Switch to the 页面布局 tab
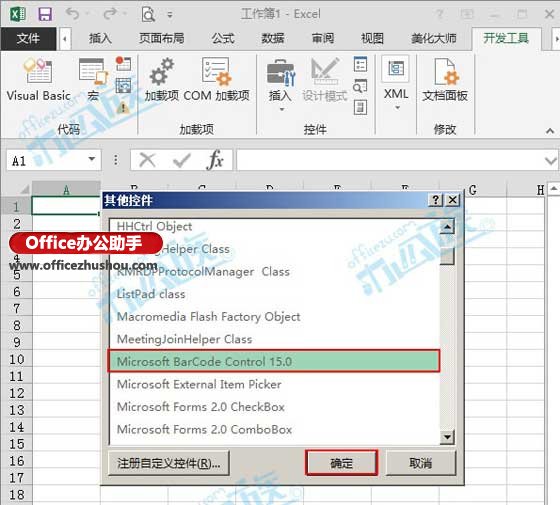Image resolution: width=560 pixels, height=505 pixels. pyautogui.click(x=162, y=38)
